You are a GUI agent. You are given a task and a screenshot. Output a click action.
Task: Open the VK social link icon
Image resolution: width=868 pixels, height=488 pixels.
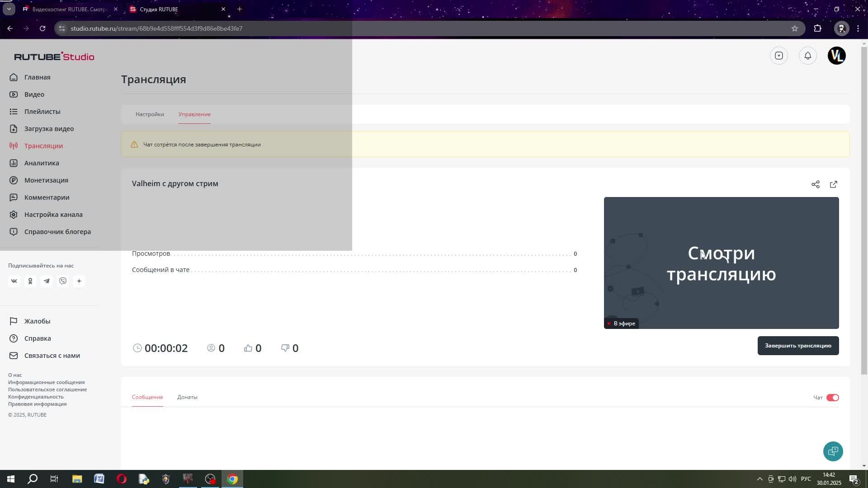click(x=14, y=281)
